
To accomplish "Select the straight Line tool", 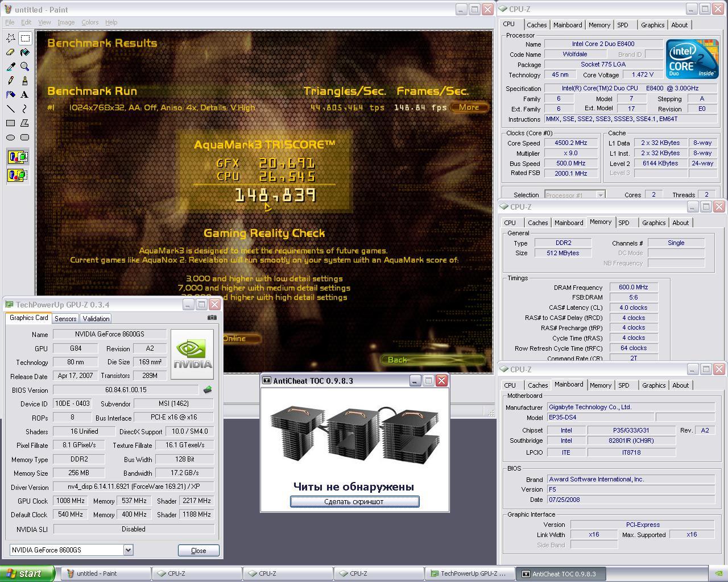I will point(11,109).
